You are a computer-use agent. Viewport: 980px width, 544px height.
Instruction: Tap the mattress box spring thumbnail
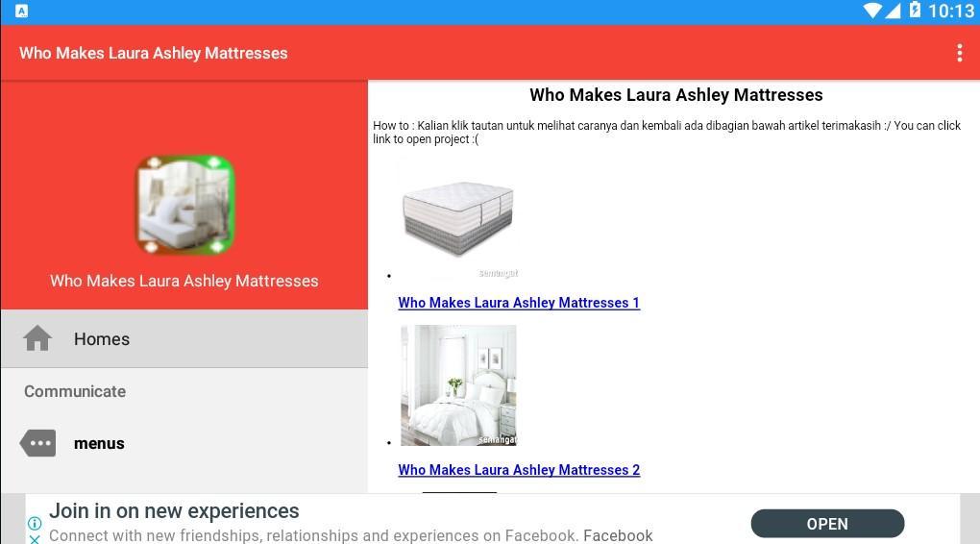[458, 219]
